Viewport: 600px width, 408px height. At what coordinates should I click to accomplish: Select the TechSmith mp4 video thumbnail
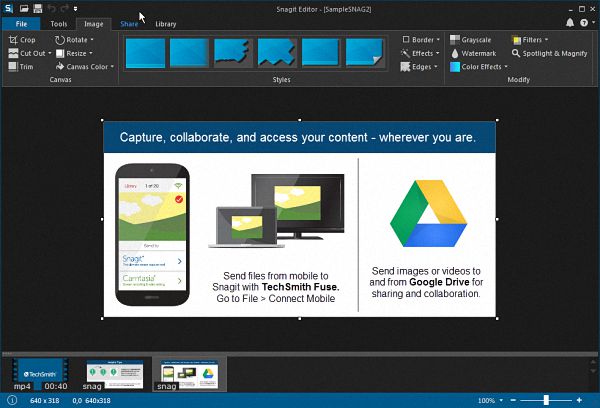(x=40, y=372)
